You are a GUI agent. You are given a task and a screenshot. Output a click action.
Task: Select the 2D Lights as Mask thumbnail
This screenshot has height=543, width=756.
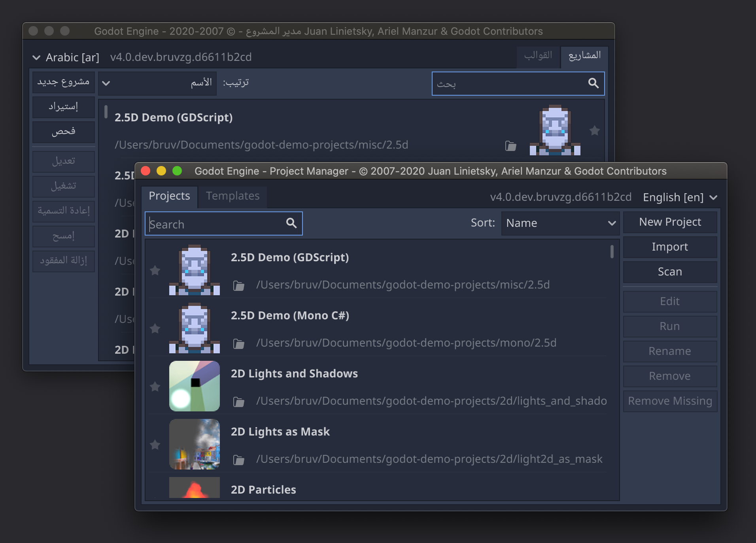point(195,444)
